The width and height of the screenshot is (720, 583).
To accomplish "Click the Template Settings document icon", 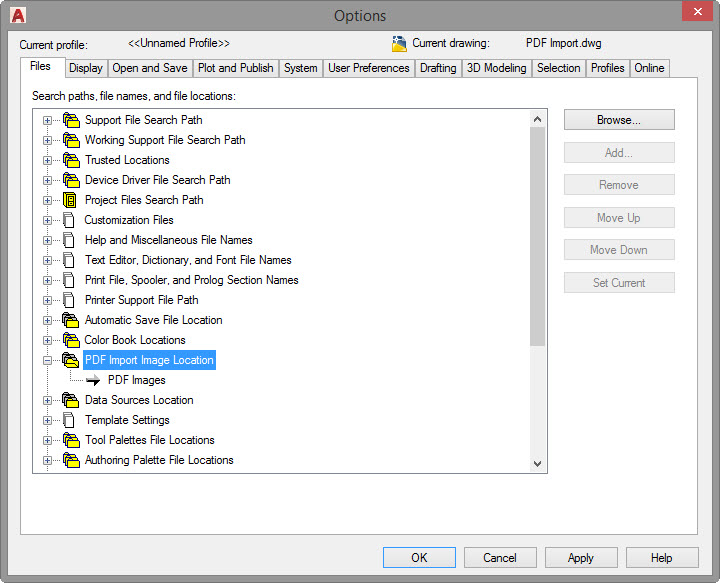I will tap(69, 420).
